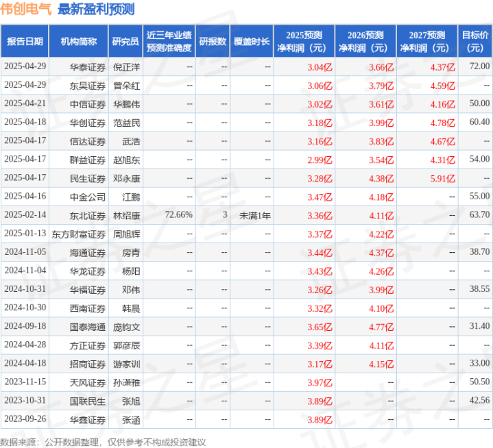
Task: Click the 2025预测净利润 column header
Action: click(304, 41)
